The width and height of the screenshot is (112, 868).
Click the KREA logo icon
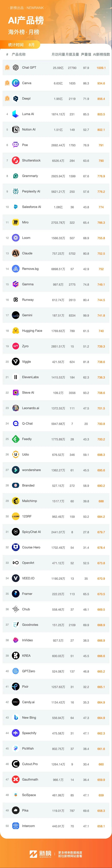point(15,656)
